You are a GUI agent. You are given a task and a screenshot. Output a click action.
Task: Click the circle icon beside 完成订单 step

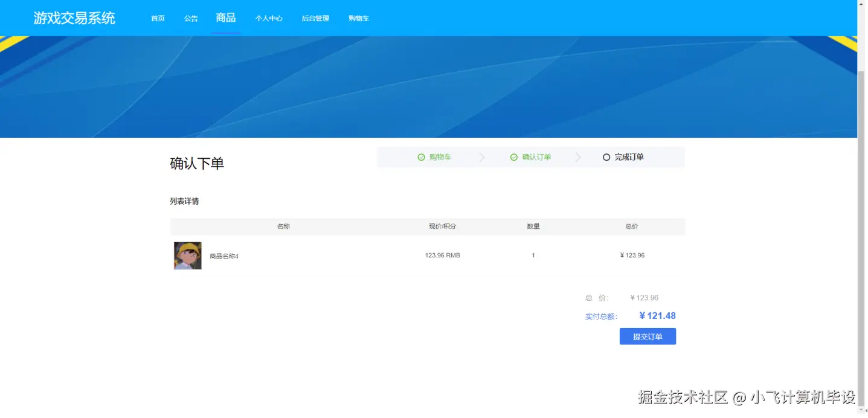click(606, 157)
